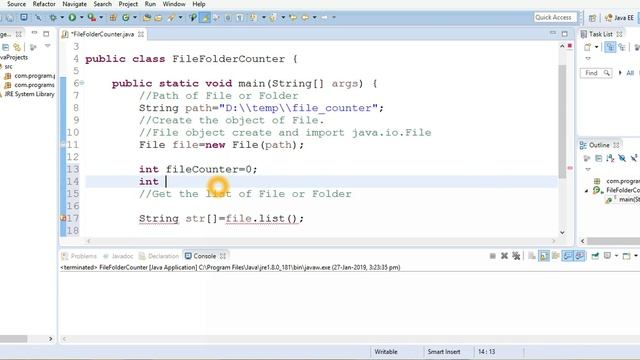Toggle Word Wrap toolbar icon
This screenshot has height=360, width=640.
216,18
